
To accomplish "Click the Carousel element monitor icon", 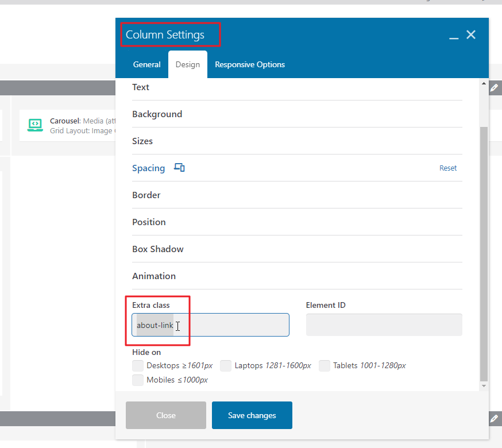I will pos(35,125).
